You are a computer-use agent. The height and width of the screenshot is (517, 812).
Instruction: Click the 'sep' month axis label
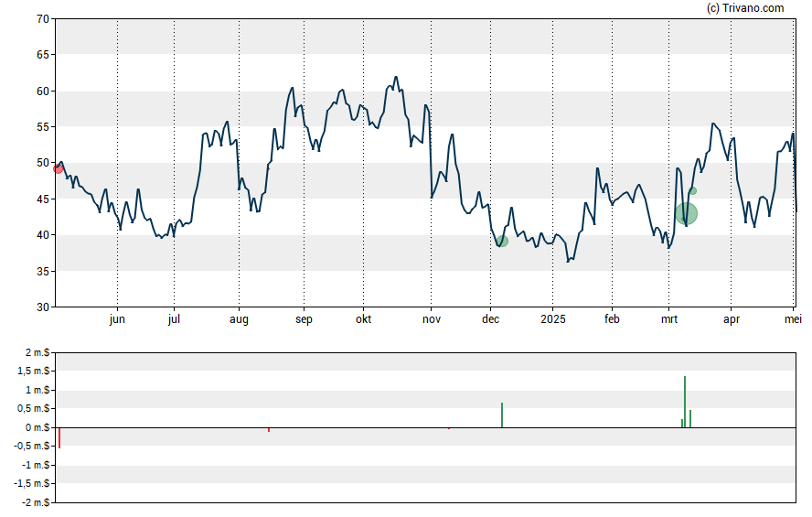[304, 319]
